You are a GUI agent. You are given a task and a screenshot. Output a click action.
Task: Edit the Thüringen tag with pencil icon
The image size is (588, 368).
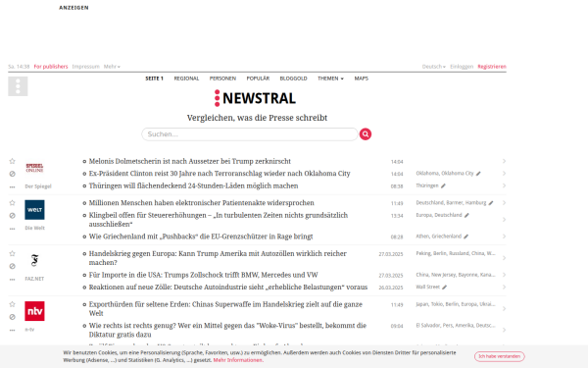tap(443, 185)
